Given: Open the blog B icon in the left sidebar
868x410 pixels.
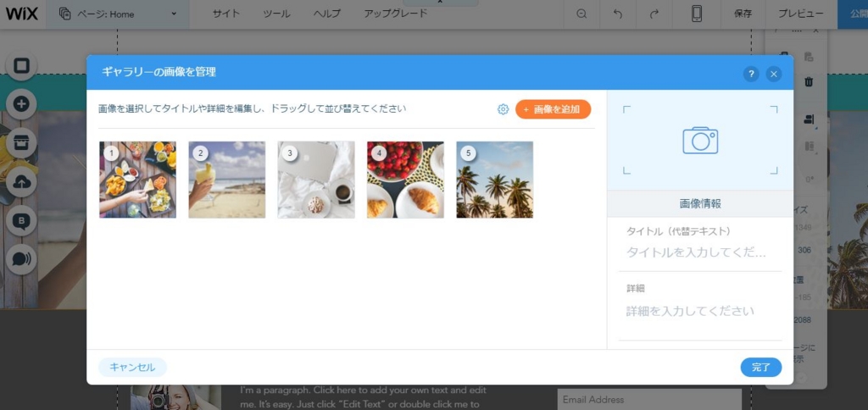Looking at the screenshot, I should coord(21,221).
